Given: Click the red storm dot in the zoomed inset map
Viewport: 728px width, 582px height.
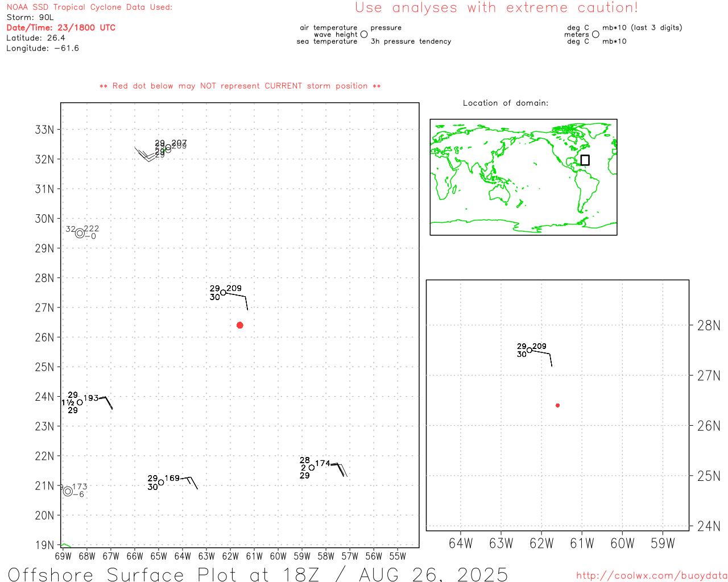Looking at the screenshot, I should (x=557, y=405).
